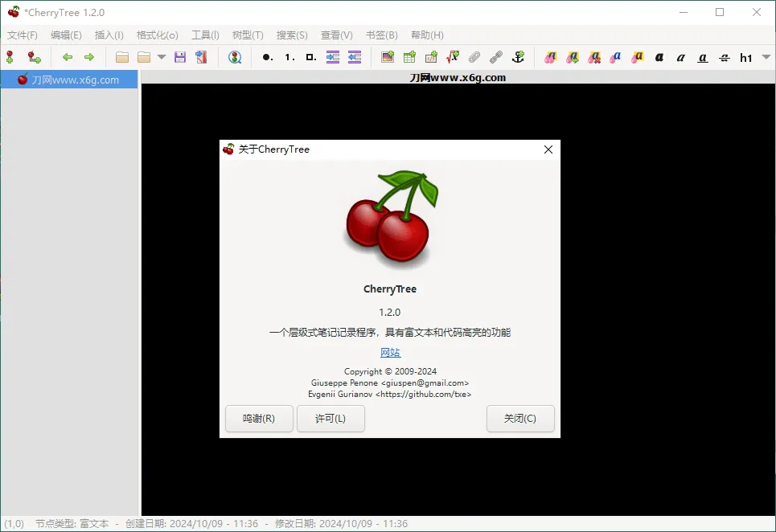776x532 pixels.
Task: Insert a table into the document
Action: (409, 57)
